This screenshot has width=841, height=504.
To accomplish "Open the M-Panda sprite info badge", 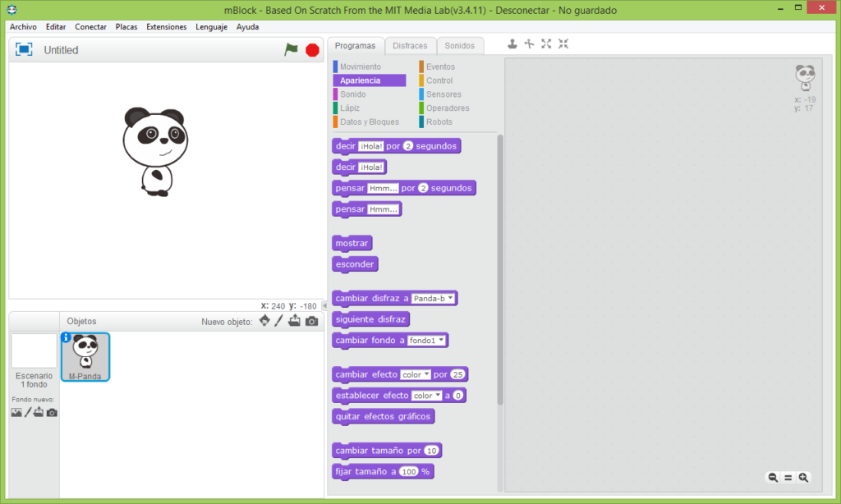I will (x=65, y=337).
